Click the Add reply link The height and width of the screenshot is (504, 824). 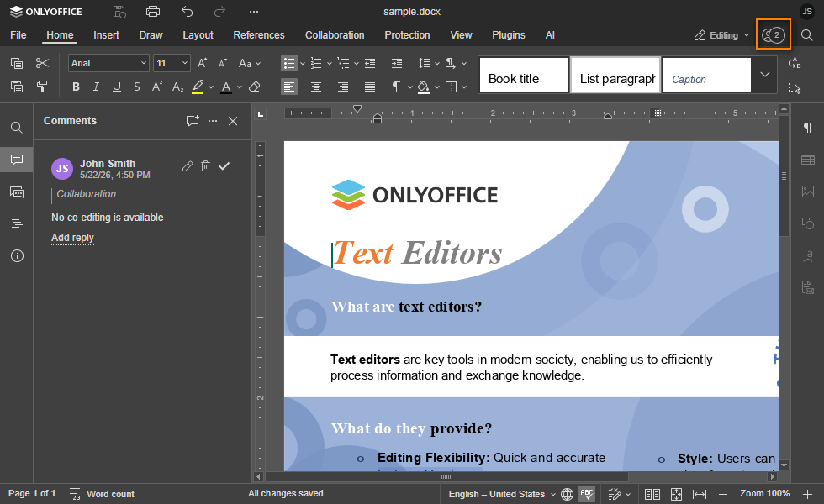pos(72,238)
